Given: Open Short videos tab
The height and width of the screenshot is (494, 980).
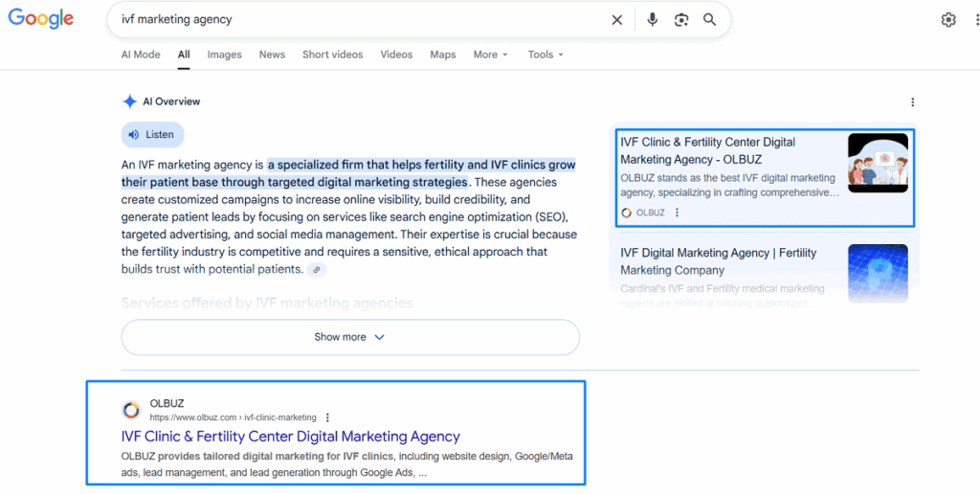Looking at the screenshot, I should (x=332, y=55).
